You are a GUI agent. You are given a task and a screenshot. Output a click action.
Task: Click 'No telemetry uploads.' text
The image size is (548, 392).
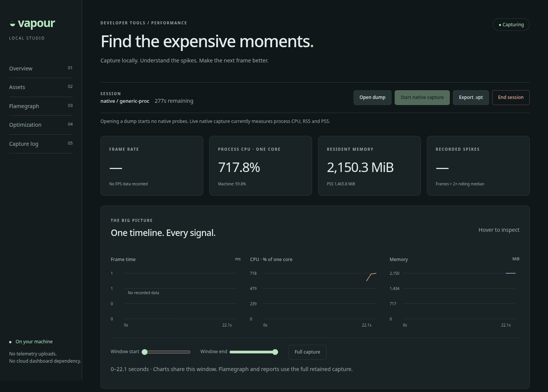coord(33,354)
